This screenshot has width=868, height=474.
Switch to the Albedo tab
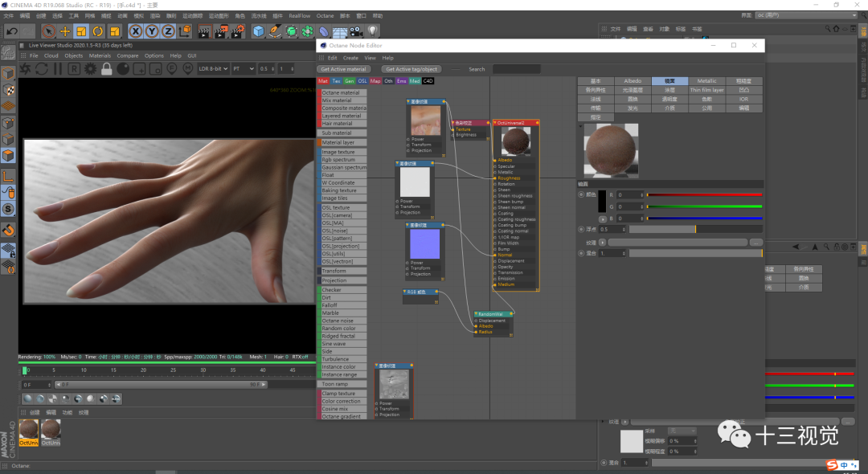(633, 81)
